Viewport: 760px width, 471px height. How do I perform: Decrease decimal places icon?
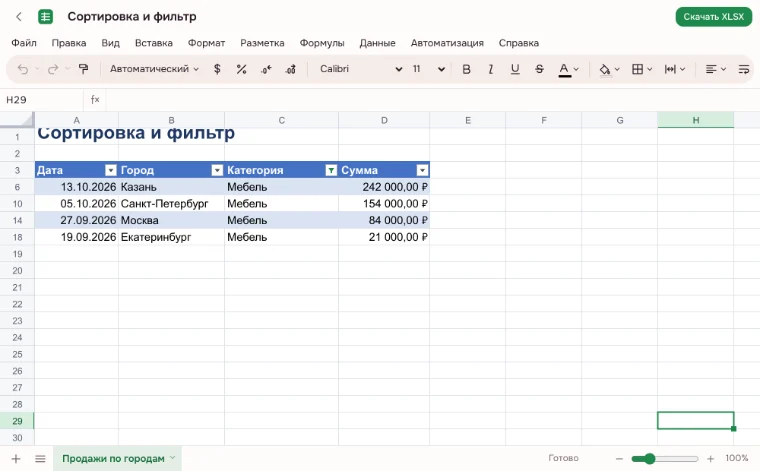[266, 69]
